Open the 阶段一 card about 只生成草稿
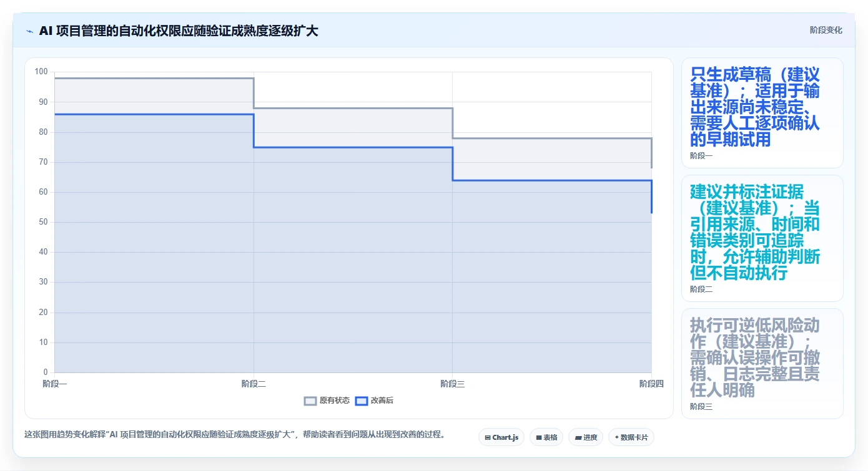The image size is (868, 471). [762, 113]
